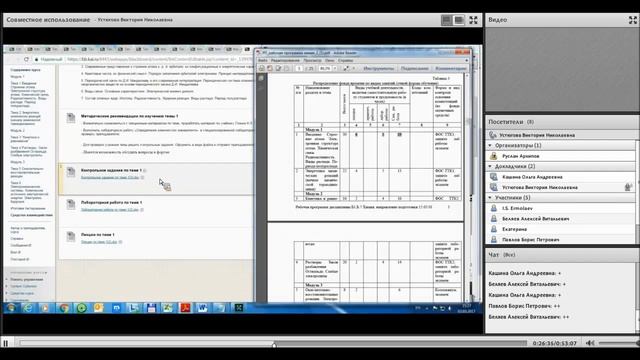Open Adobe Reader from taskbar
This screenshot has width=640, height=360.
point(185,308)
